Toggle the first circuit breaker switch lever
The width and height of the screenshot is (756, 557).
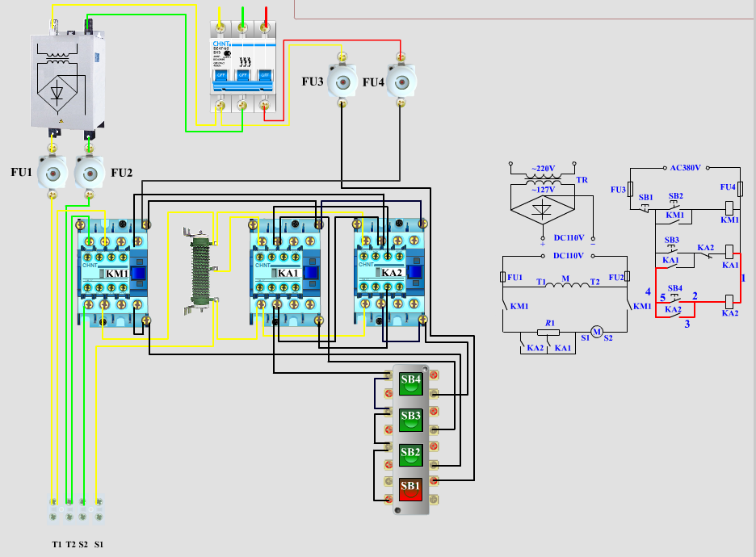(x=220, y=75)
